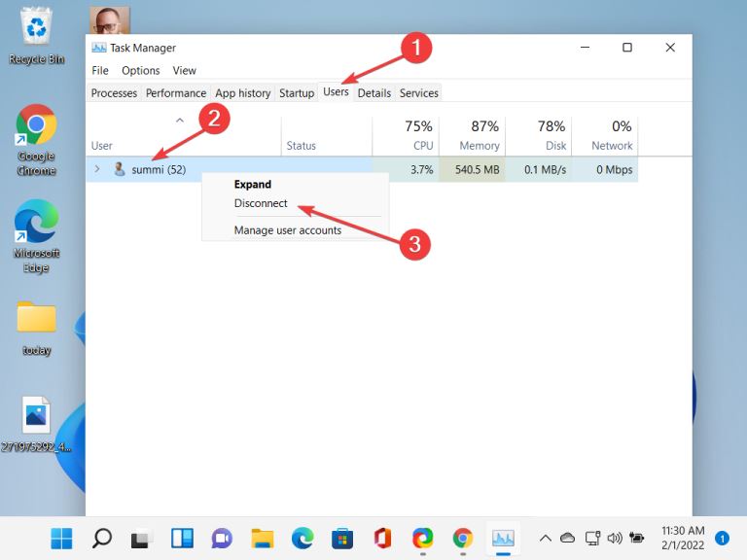Open Microsoft Store from the taskbar
The height and width of the screenshot is (560, 747).
pos(342,538)
